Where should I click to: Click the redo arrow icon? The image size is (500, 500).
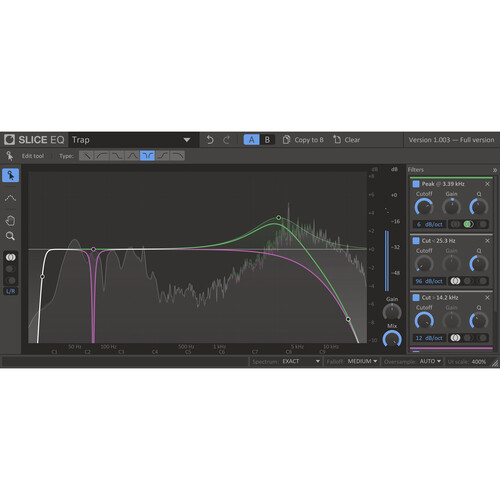point(226,140)
